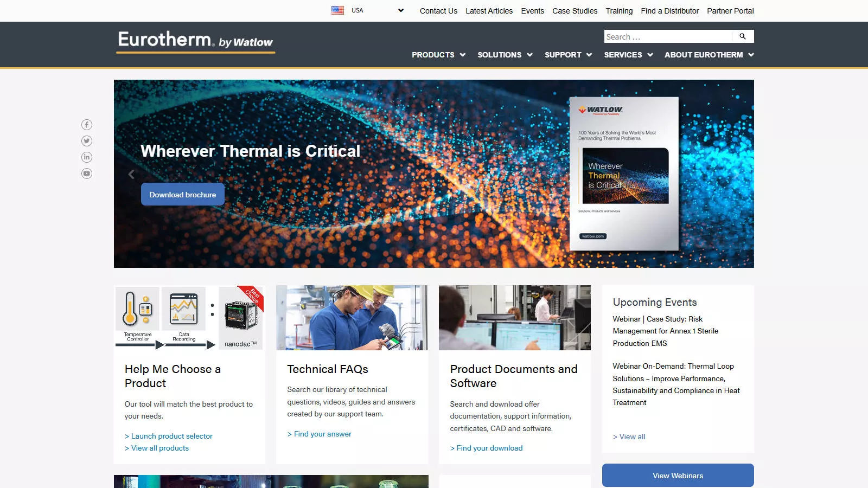Click the search magnifier icon

click(x=743, y=36)
